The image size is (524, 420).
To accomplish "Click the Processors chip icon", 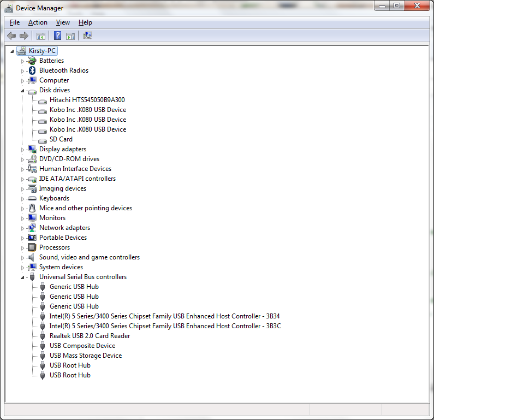I will point(32,247).
